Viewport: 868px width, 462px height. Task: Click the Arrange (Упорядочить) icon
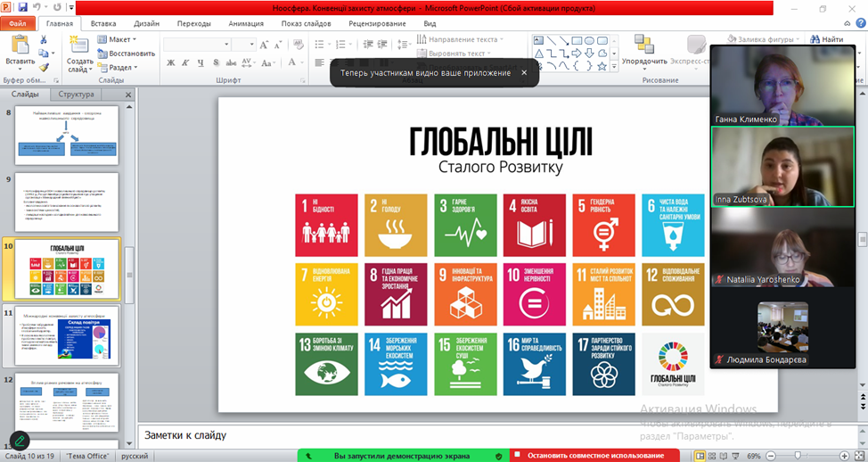click(x=644, y=45)
